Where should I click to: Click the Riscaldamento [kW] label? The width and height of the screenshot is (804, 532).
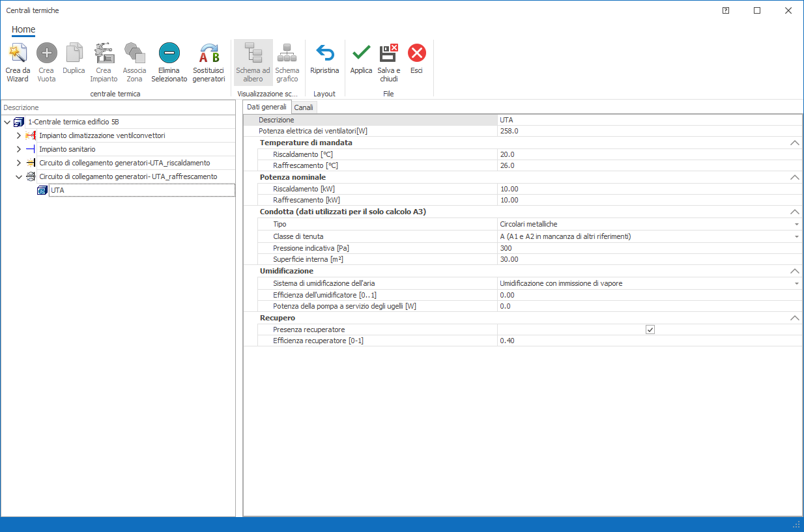pos(304,189)
